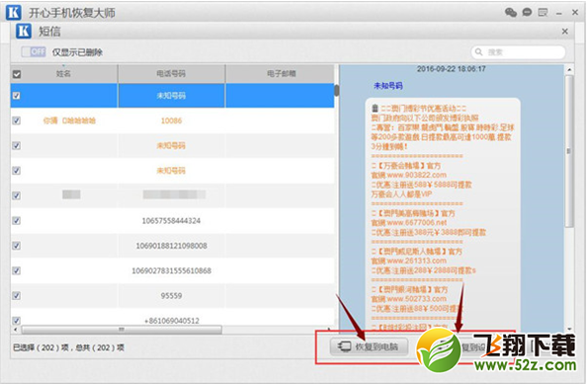Uncheck the highlighted 未知号码 row checkbox
The height and width of the screenshot is (384, 588).
[x=17, y=96]
